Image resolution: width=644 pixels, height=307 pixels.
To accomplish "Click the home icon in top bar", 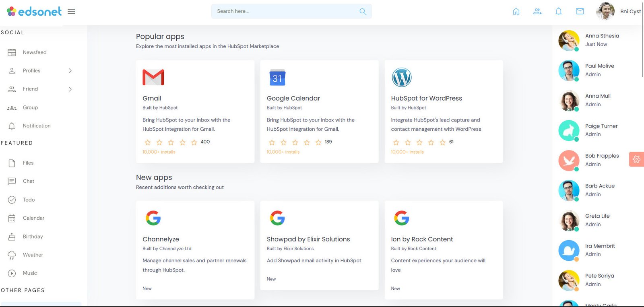I will 516,11.
